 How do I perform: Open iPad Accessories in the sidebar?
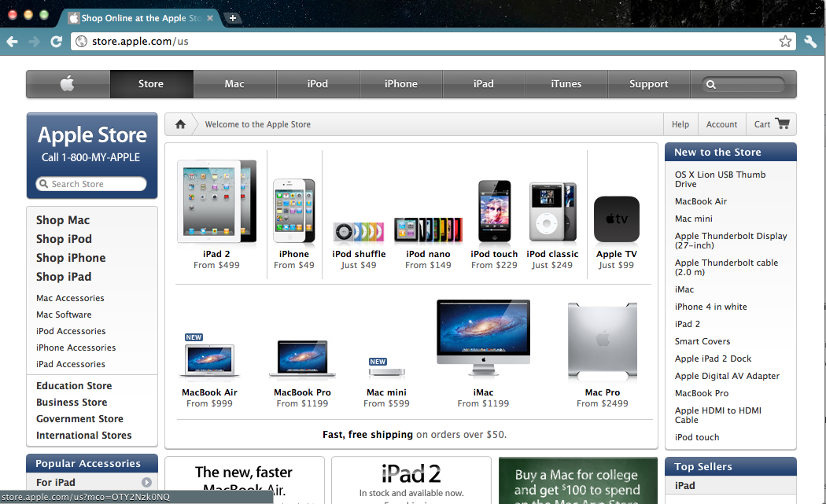71,365
